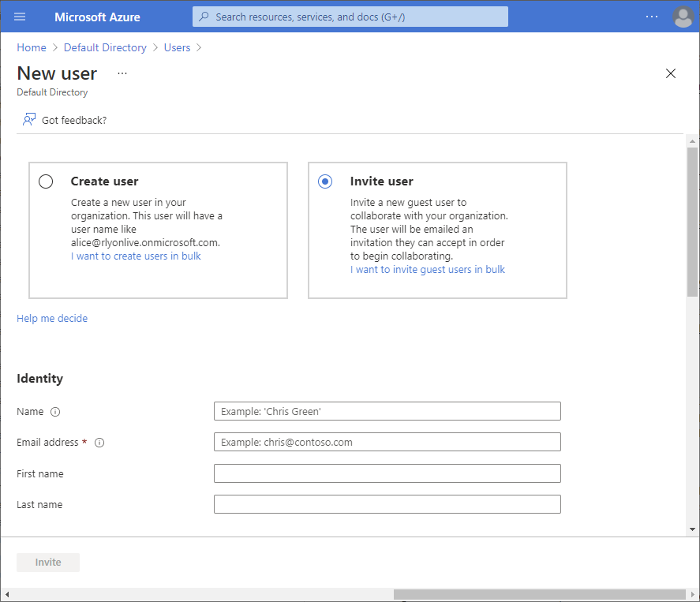This screenshot has height=602, width=700.
Task: Open the ellipsis beside New user
Action: coord(122,73)
